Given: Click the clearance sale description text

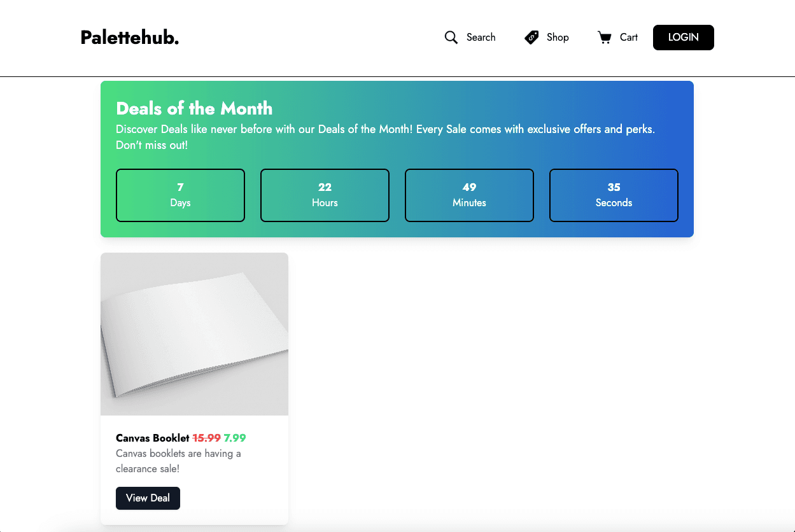Looking at the screenshot, I should 178,461.
